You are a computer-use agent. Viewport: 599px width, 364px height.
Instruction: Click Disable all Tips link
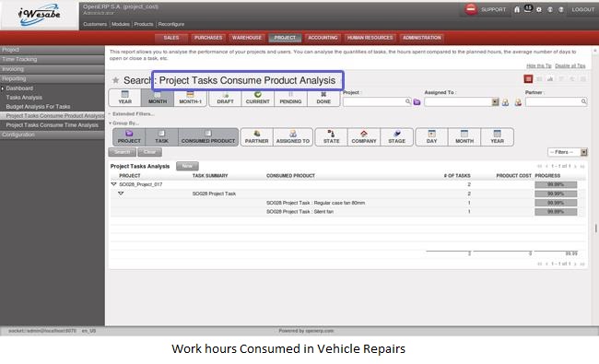(x=570, y=65)
